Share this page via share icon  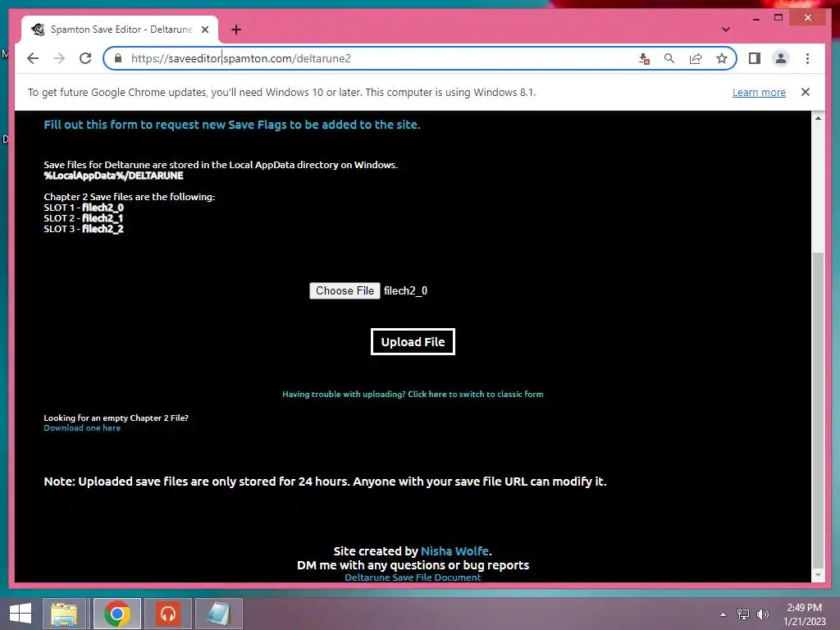[x=696, y=58]
